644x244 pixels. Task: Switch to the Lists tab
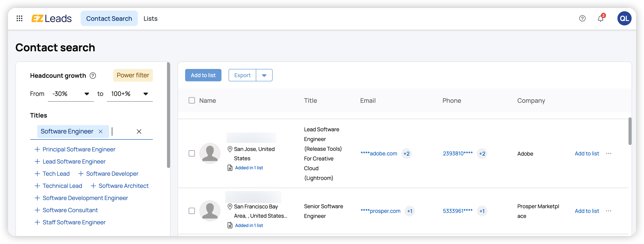[x=150, y=19]
